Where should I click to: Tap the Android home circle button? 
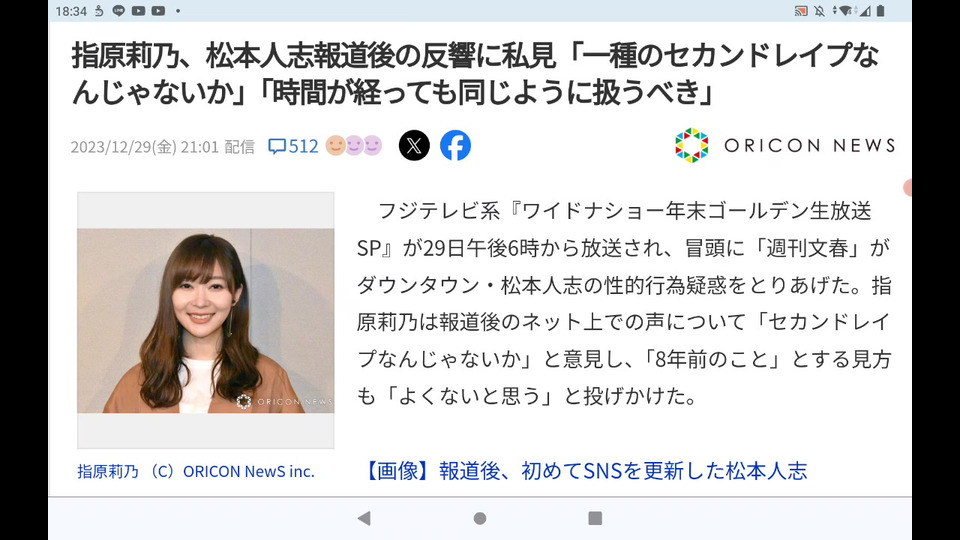click(x=480, y=519)
